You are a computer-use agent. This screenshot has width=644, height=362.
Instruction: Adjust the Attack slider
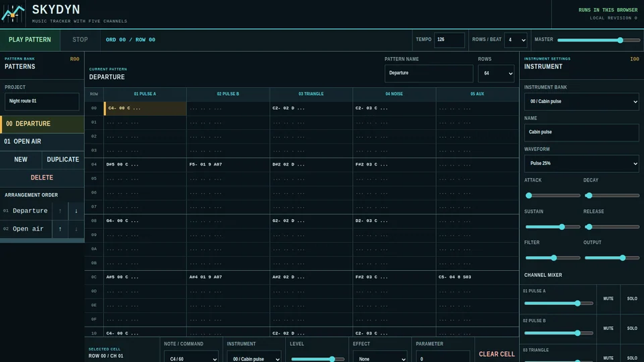pyautogui.click(x=552, y=196)
